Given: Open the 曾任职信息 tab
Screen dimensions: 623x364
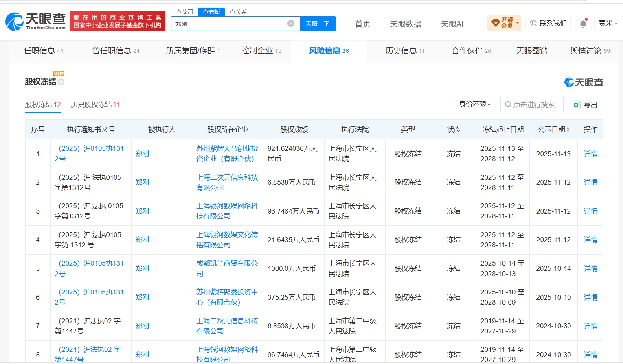Looking at the screenshot, I should pyautogui.click(x=116, y=51).
